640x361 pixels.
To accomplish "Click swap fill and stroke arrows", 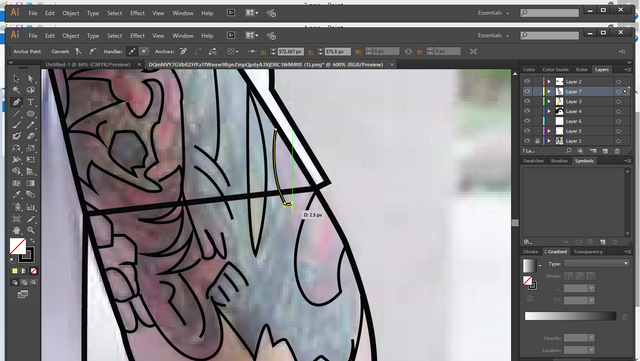I will tap(32, 241).
